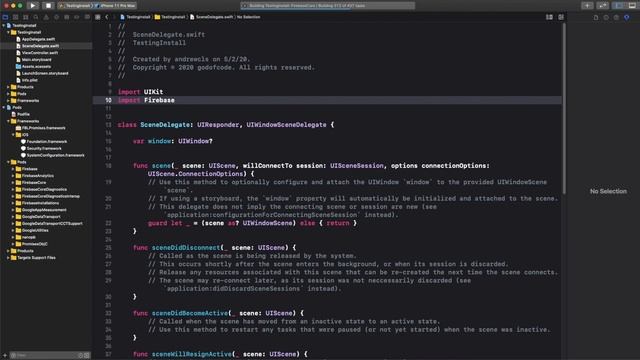Click TestingInstall folder in jump bar
This screenshot has height=360, width=640.
(x=170, y=17)
